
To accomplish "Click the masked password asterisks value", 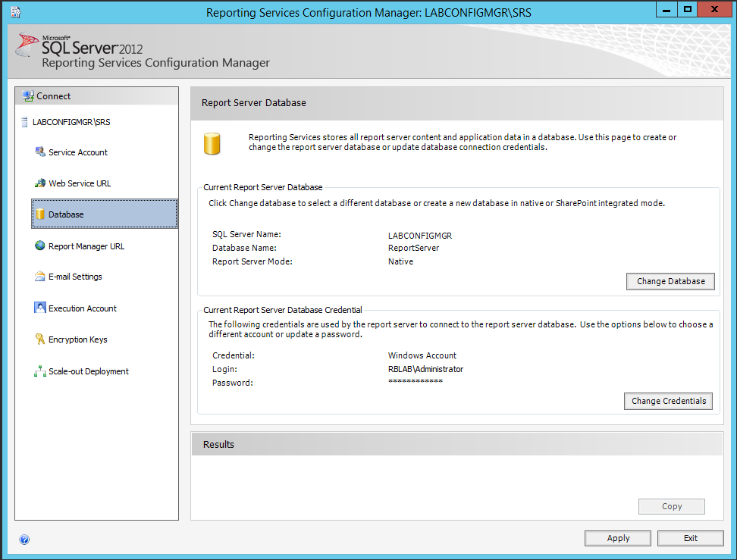I will point(415,381).
